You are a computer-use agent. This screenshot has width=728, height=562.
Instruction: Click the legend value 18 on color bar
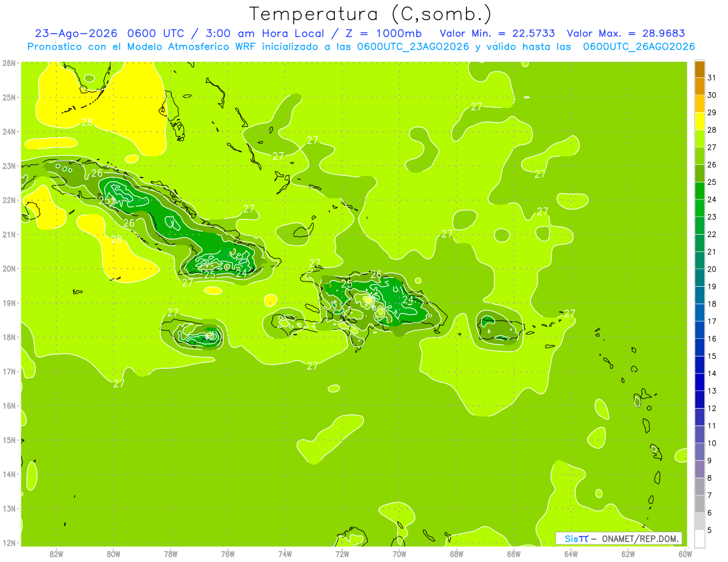point(712,304)
